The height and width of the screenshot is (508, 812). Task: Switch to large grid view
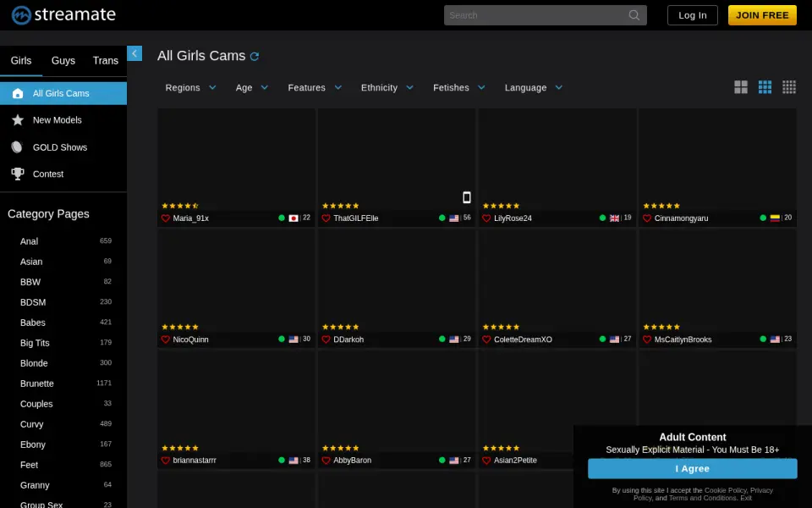[x=741, y=87]
